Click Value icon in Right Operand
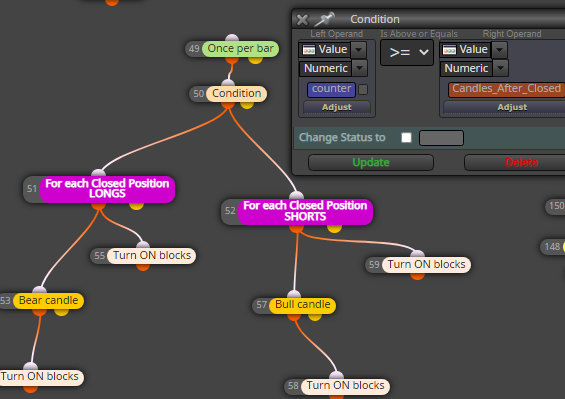Viewport: 565px width, 399px height. 449,50
